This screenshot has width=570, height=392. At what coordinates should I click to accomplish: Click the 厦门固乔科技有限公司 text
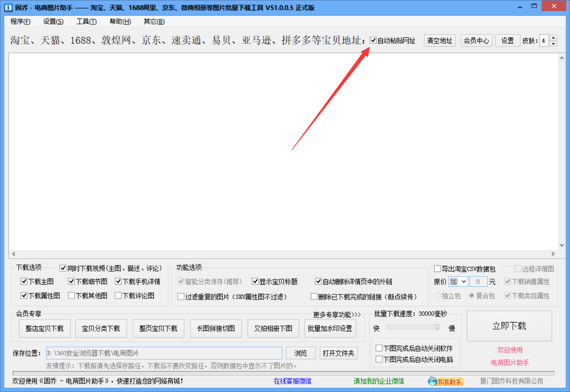(511, 381)
